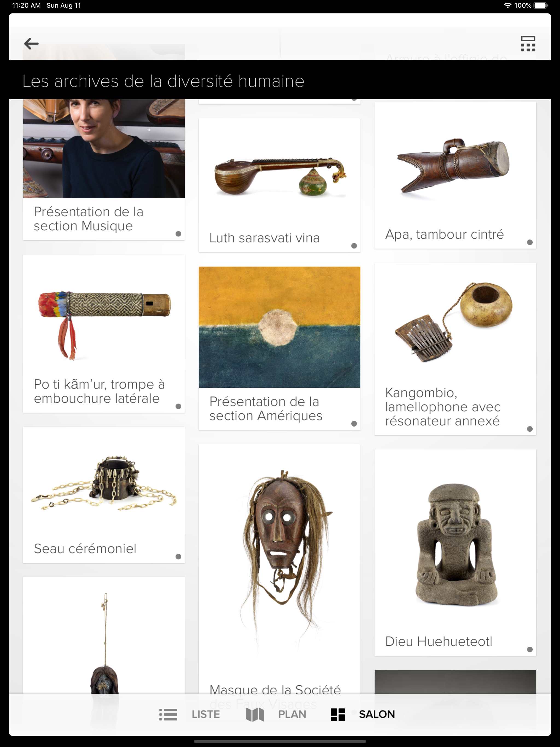Viewport: 560px width, 747px height.
Task: Open the Apa, tambour cintré image
Action: [x=455, y=165]
